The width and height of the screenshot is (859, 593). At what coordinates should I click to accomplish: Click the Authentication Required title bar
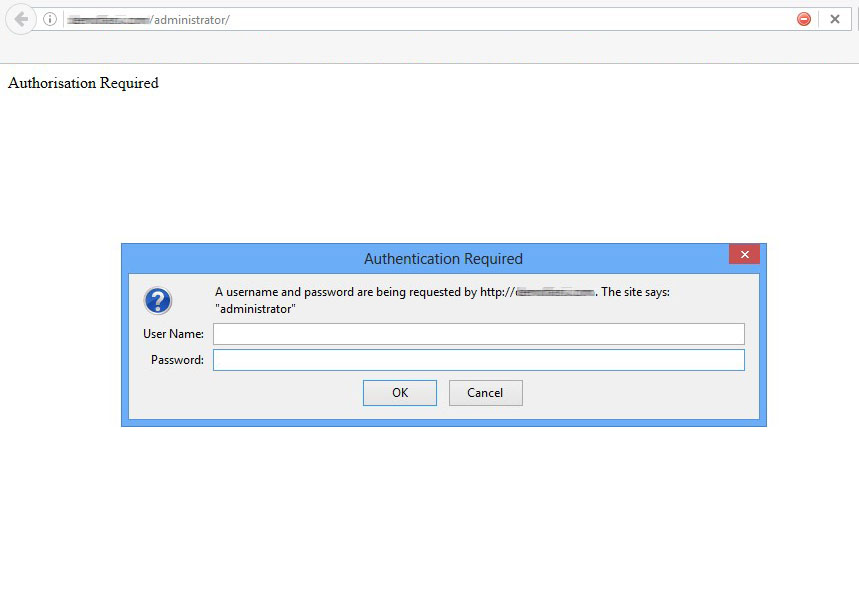(443, 259)
